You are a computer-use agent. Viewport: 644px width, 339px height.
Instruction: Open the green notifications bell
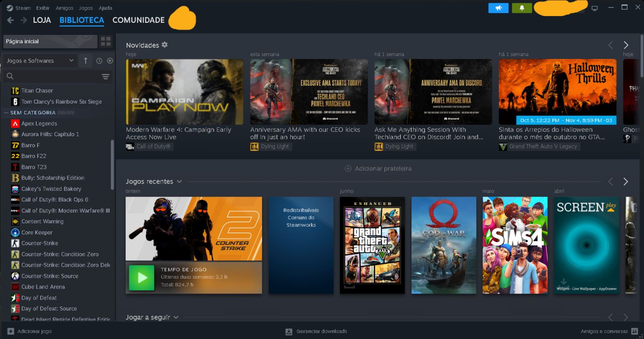[x=522, y=8]
